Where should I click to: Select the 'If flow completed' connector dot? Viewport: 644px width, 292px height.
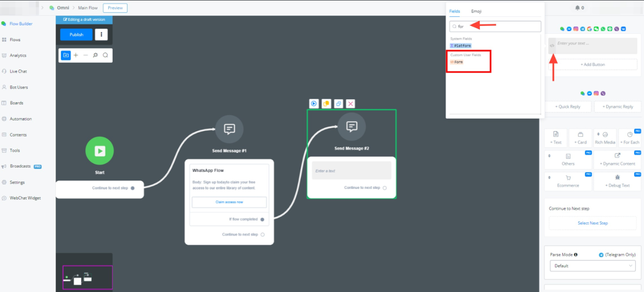click(262, 220)
